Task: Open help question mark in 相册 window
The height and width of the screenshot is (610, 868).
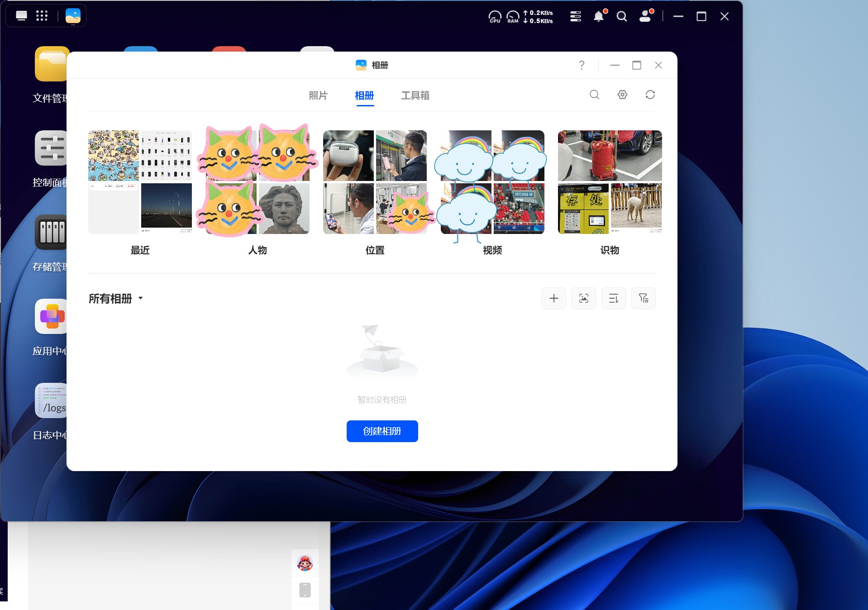Action: (x=582, y=65)
